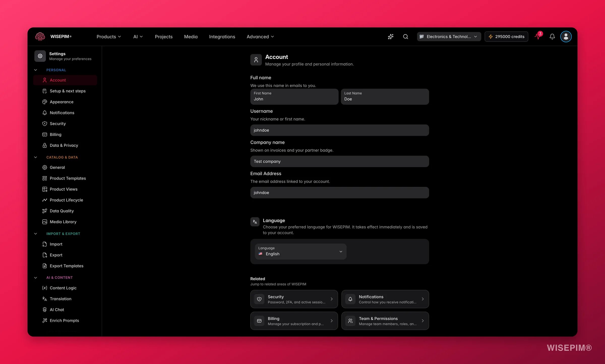Click the General gear icon
The width and height of the screenshot is (605, 364).
point(45,167)
